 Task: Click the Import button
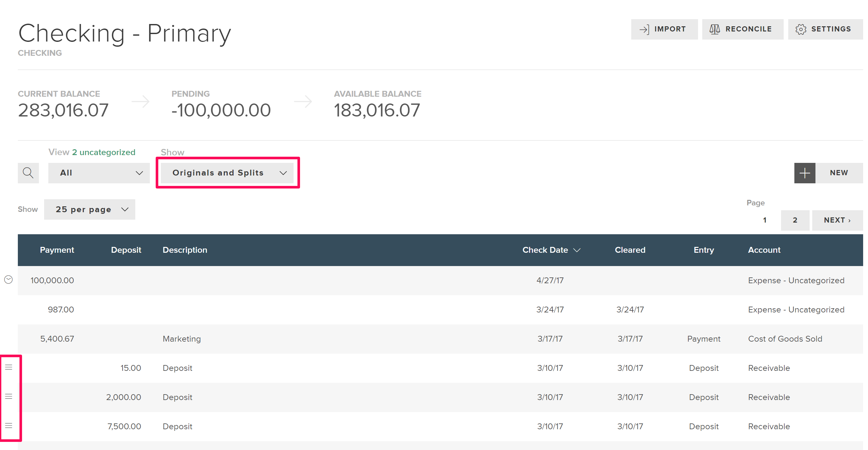(664, 29)
